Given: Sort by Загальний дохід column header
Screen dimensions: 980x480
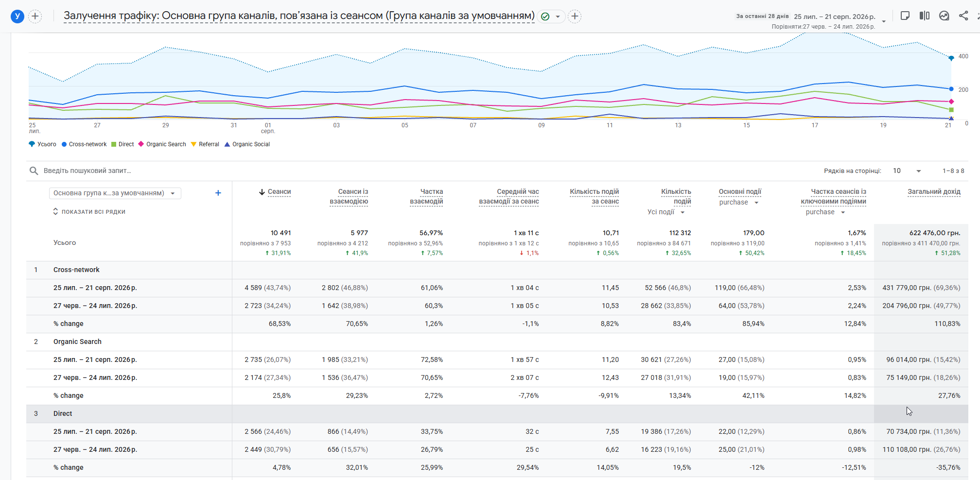Looking at the screenshot, I should pos(934,192).
